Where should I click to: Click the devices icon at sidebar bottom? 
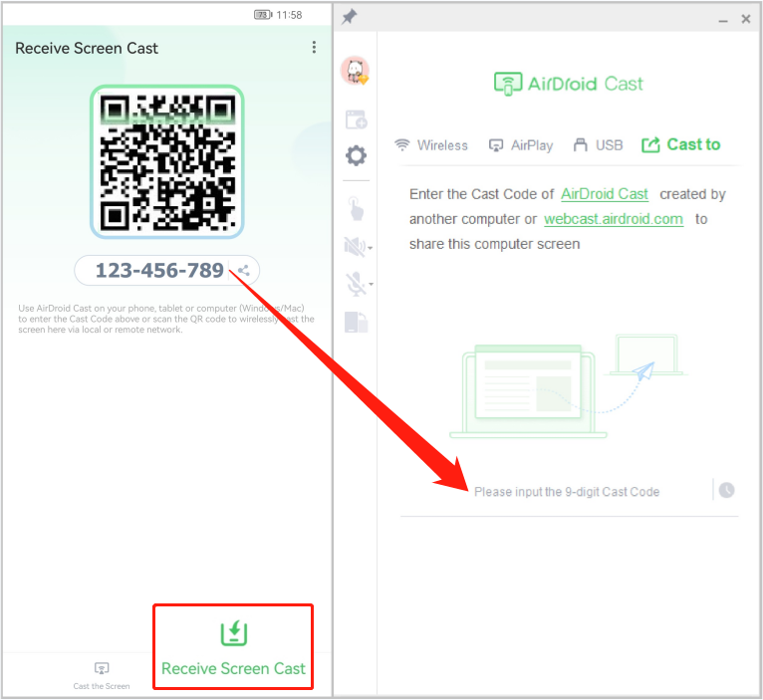356,322
